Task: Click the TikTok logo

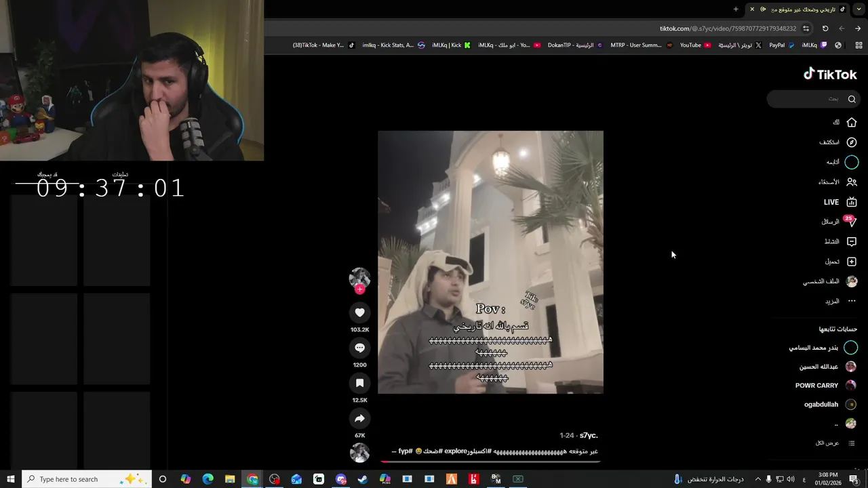Action: point(830,74)
